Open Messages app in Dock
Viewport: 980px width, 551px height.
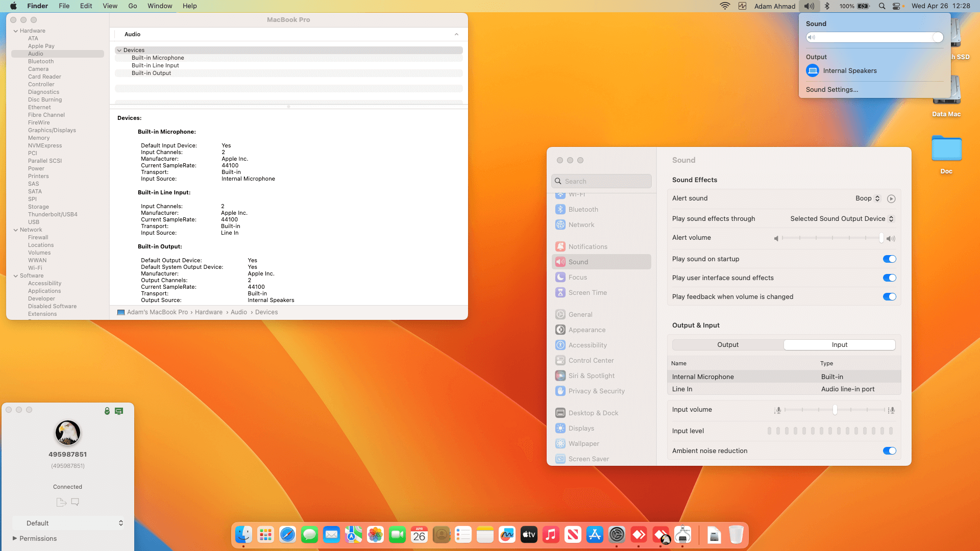click(309, 535)
